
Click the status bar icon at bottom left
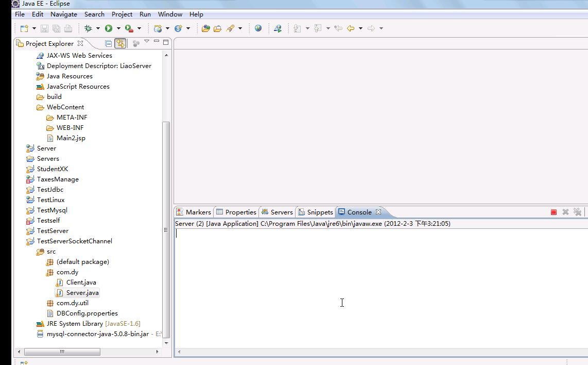tap(24, 362)
